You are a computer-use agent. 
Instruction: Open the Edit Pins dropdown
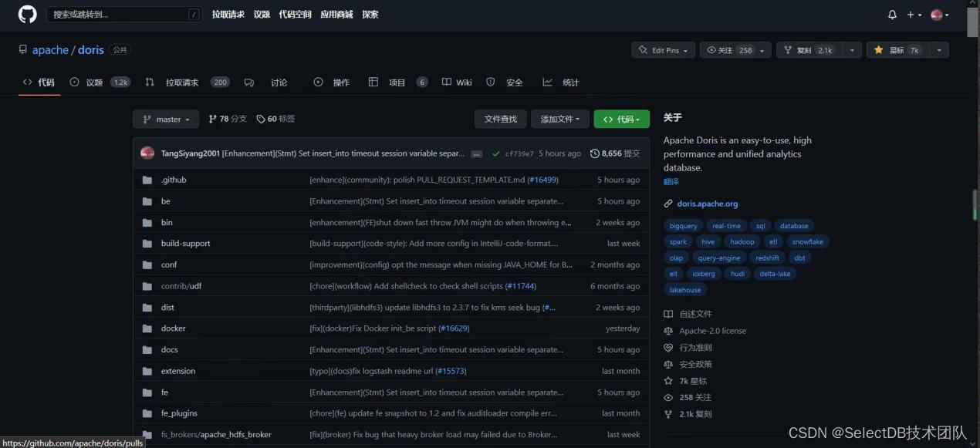coord(663,50)
